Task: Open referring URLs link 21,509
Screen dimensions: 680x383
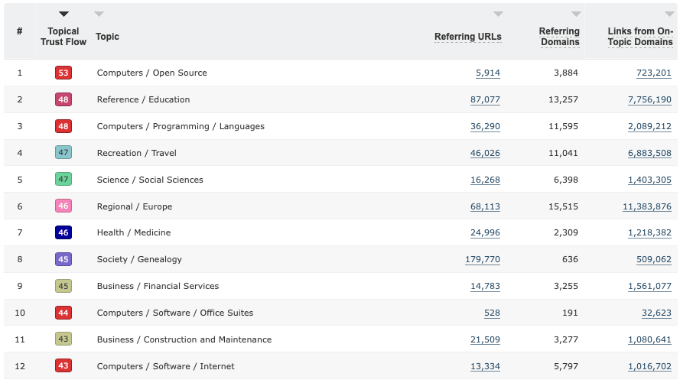Action: pos(485,340)
